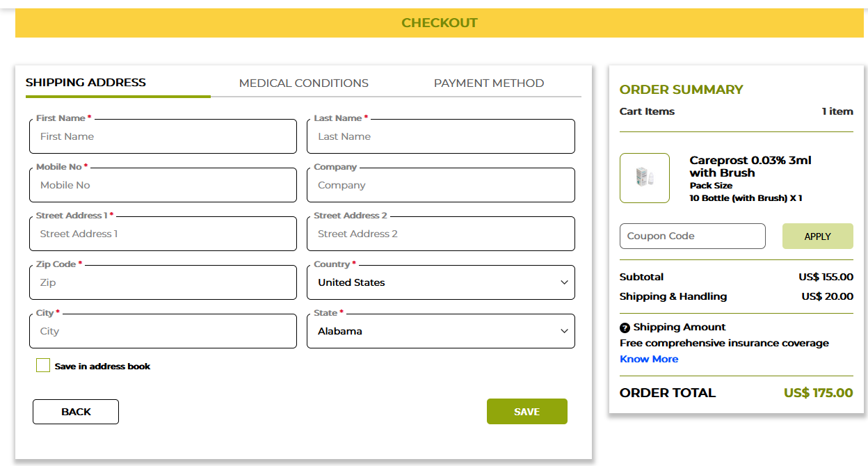Open the Know More link
This screenshot has width=868, height=466.
[x=648, y=359]
